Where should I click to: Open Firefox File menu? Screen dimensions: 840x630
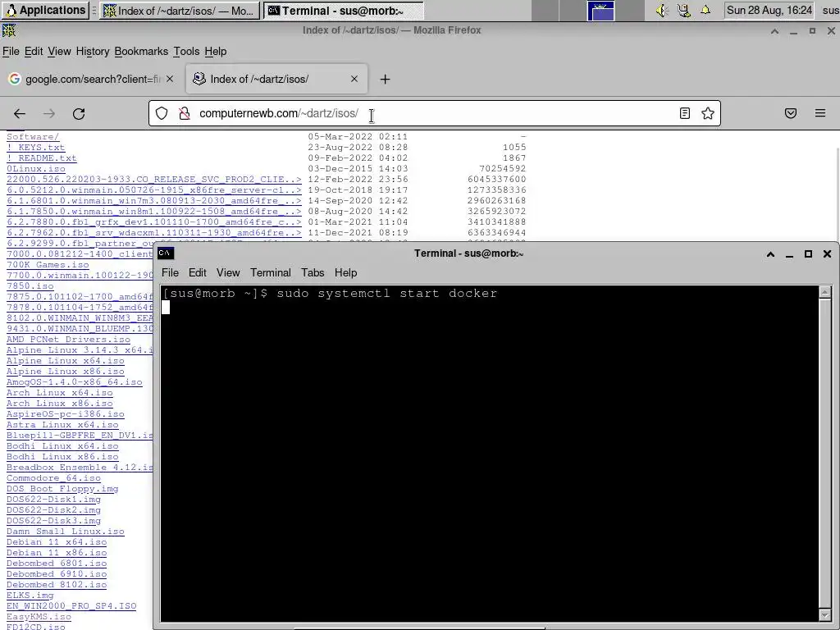pos(11,52)
